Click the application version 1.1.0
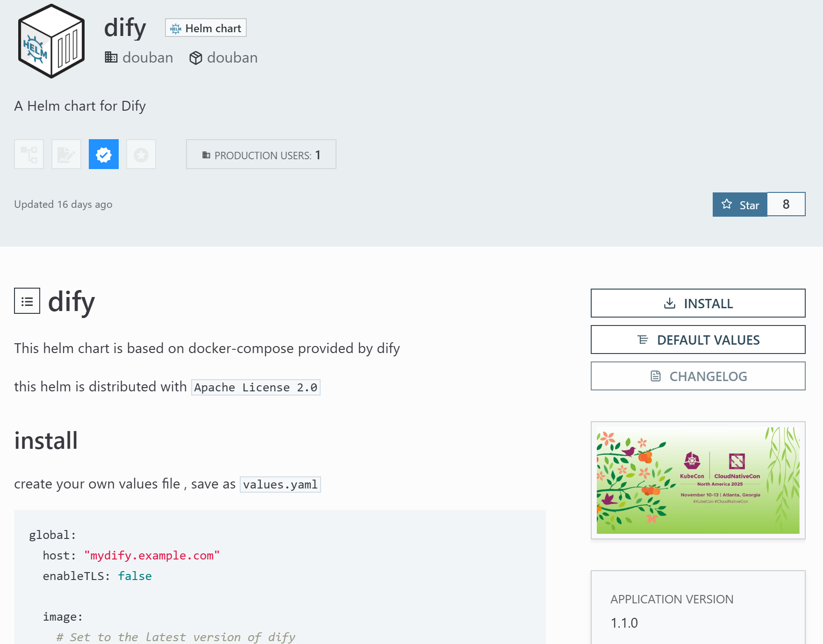Screen dimensions: 823x644 coord(624,623)
